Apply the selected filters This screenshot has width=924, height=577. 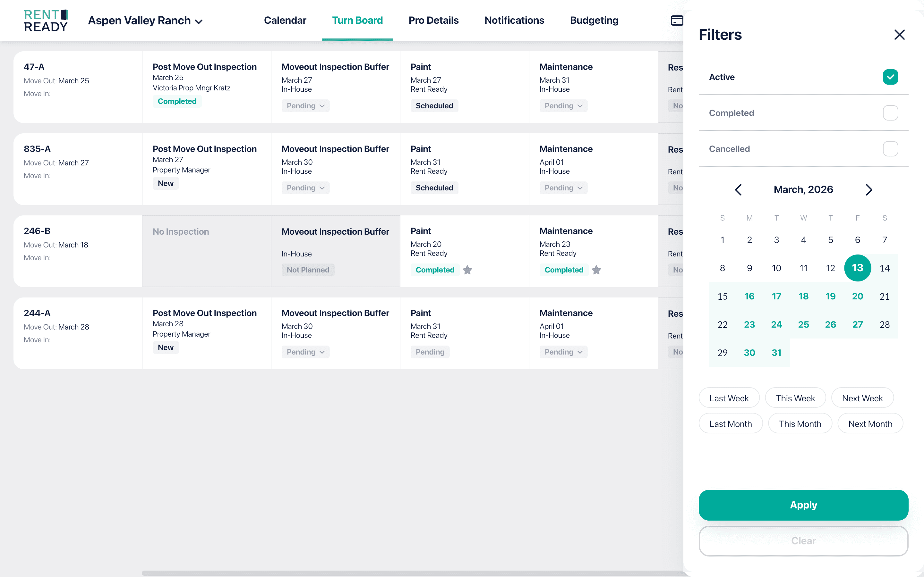pos(803,505)
